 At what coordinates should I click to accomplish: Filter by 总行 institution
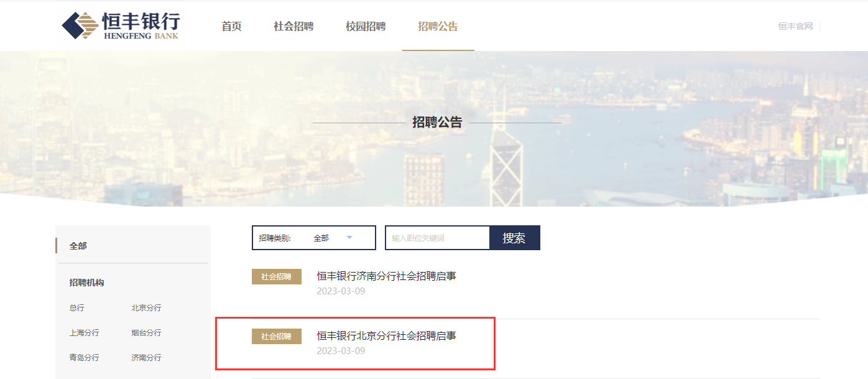coord(76,308)
